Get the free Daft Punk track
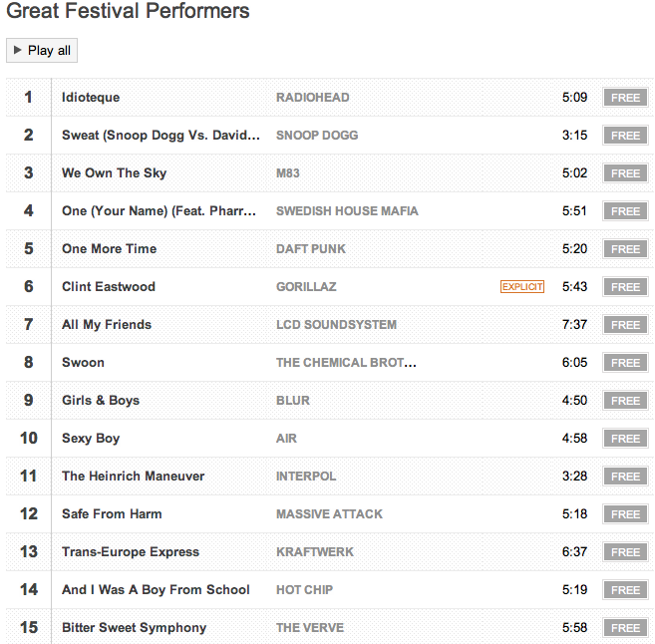This screenshot has width=655, height=644. click(625, 249)
